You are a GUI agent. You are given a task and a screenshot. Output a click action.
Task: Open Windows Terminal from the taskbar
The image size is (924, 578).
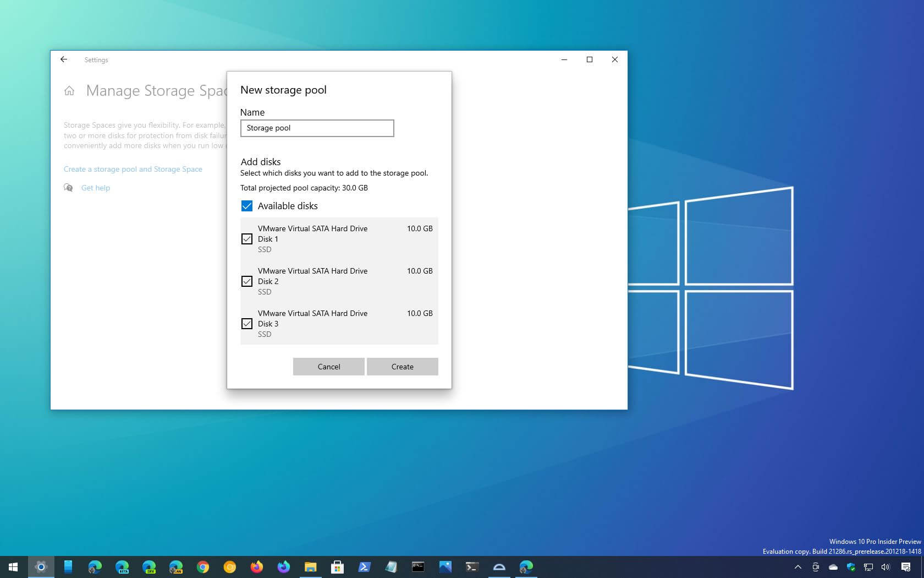(x=472, y=567)
